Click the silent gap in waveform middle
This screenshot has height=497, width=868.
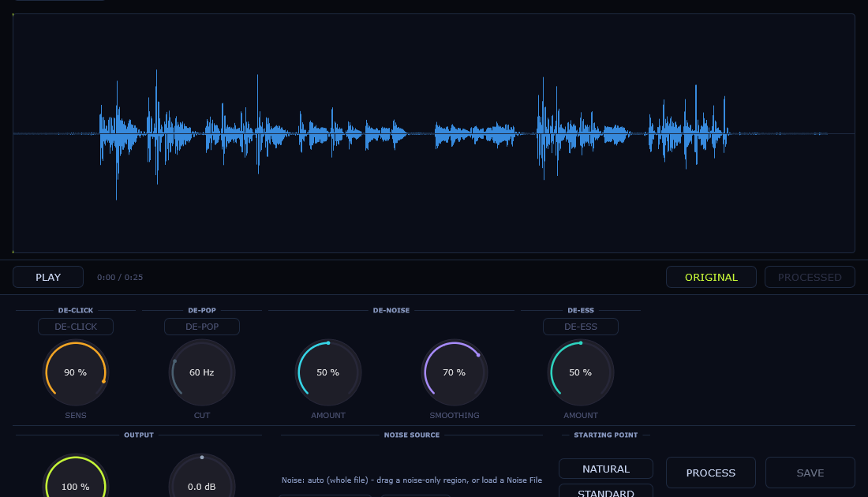pyautogui.click(x=421, y=133)
